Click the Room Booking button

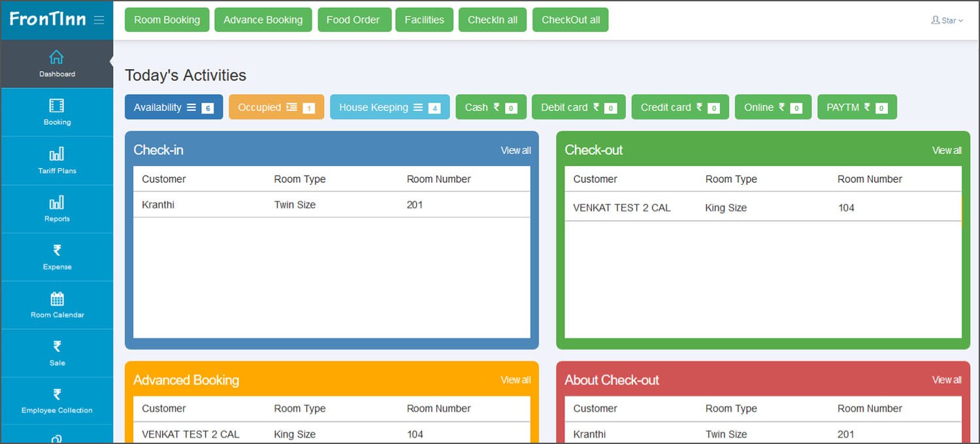(167, 20)
